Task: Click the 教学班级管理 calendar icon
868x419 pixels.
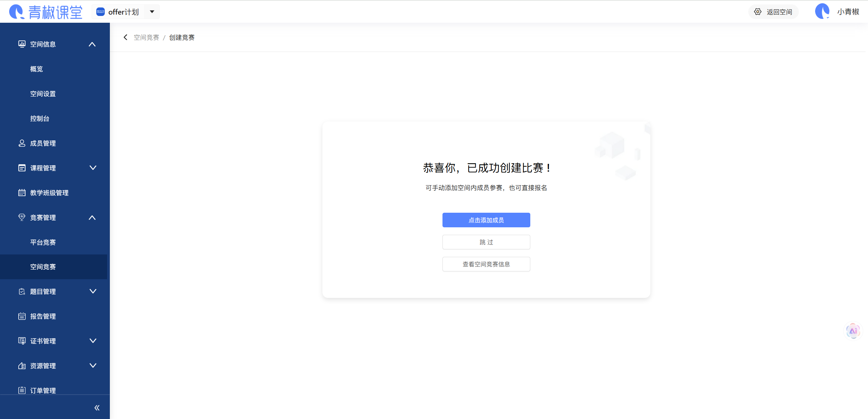Action: pos(21,192)
